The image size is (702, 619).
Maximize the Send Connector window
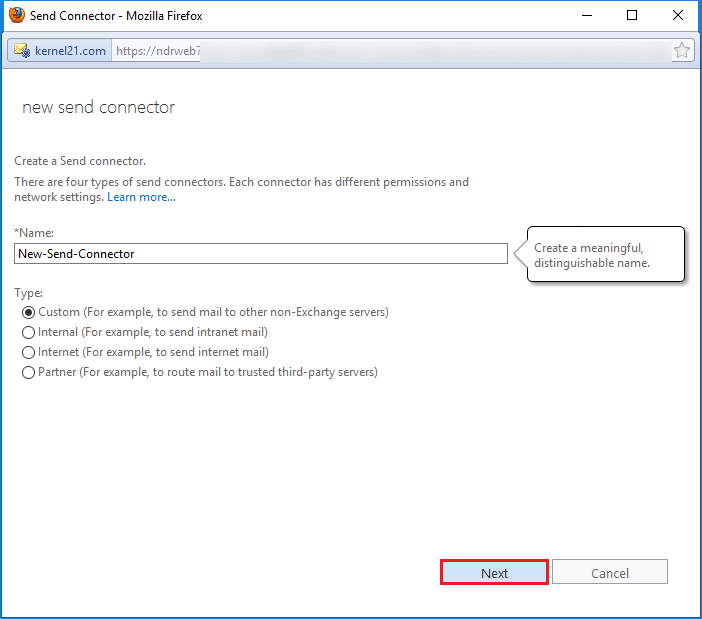tap(632, 15)
